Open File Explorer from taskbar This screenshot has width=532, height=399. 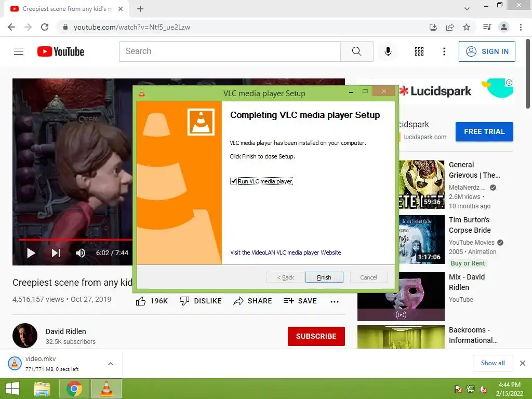tap(42, 389)
